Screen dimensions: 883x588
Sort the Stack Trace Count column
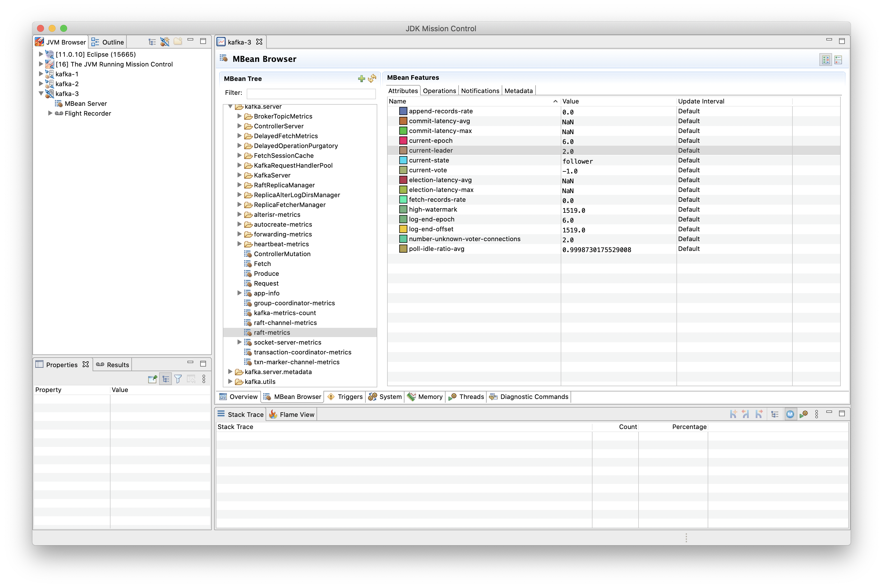tap(615, 427)
